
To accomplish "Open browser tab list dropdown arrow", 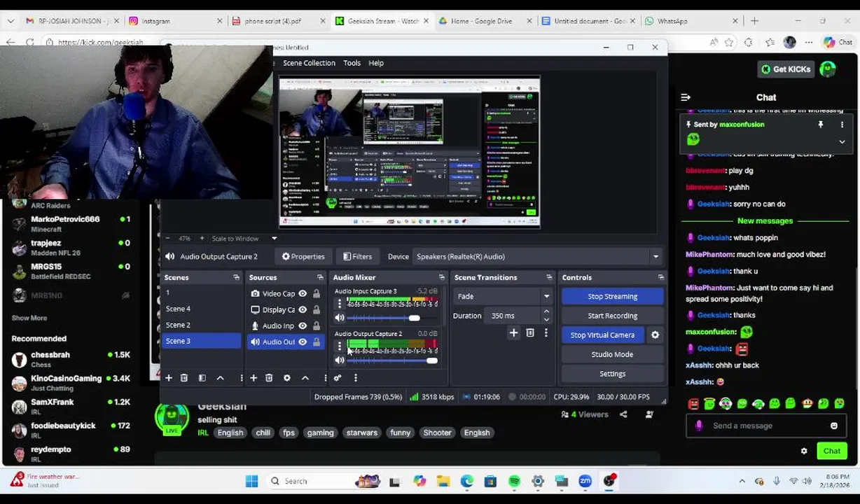I will click(11, 21).
